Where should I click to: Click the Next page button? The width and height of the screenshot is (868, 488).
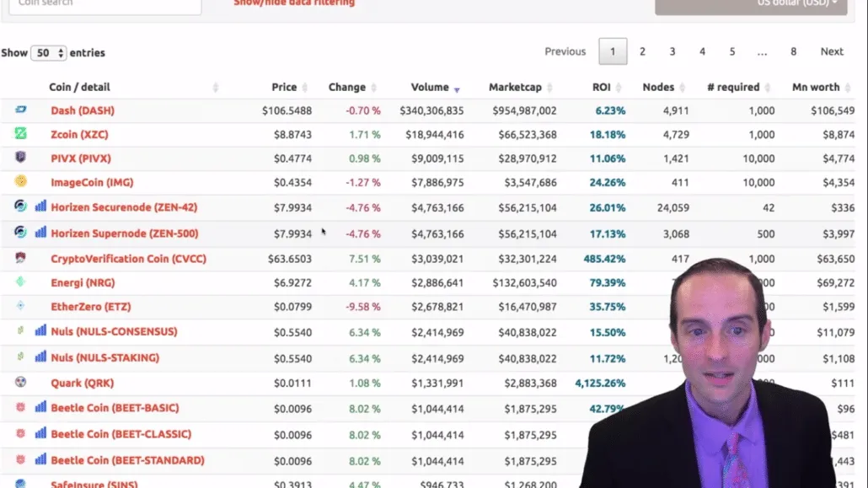tap(832, 51)
